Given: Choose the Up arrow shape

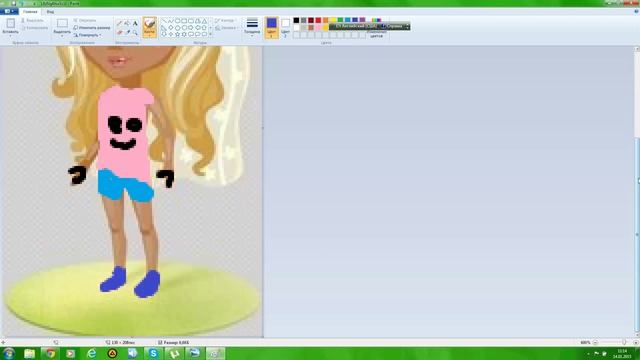Looking at the screenshot, I should [x=204, y=28].
